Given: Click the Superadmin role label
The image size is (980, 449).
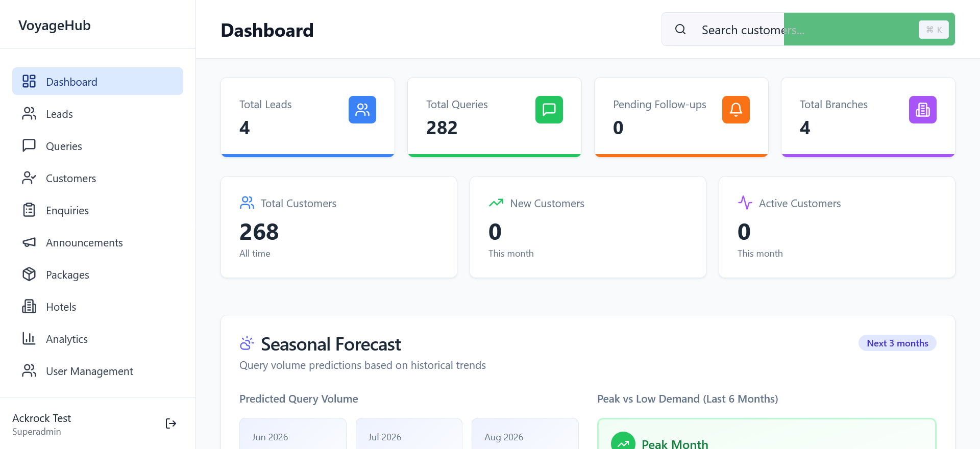Looking at the screenshot, I should click(37, 432).
